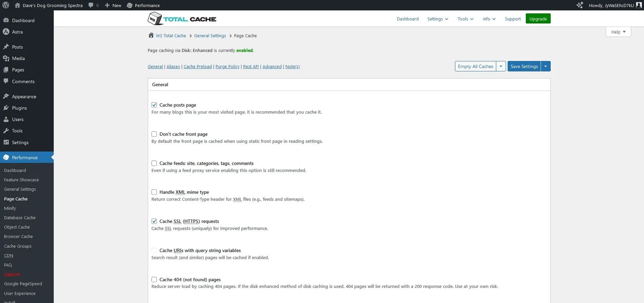This screenshot has height=303, width=644.
Task: Click the Posts pushpin icon
Action: 6,47
